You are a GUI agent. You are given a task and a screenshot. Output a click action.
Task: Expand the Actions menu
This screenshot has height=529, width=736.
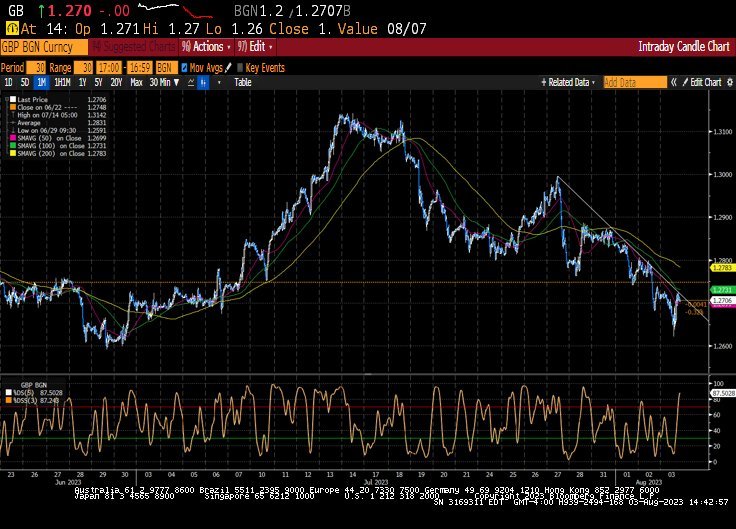tap(205, 46)
